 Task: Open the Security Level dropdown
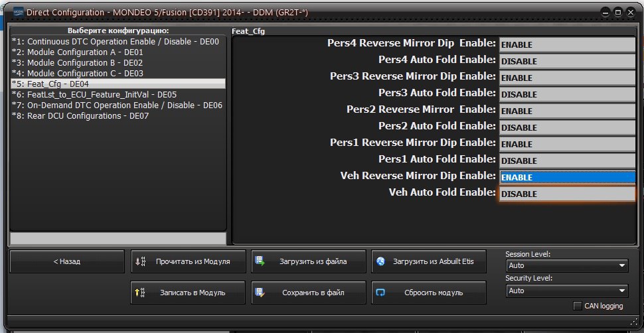(x=566, y=291)
